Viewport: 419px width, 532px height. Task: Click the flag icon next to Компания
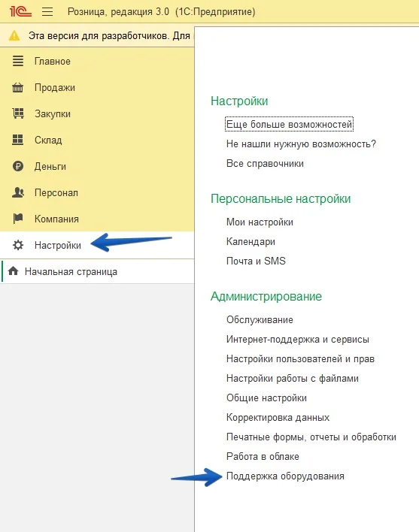pyautogui.click(x=17, y=219)
